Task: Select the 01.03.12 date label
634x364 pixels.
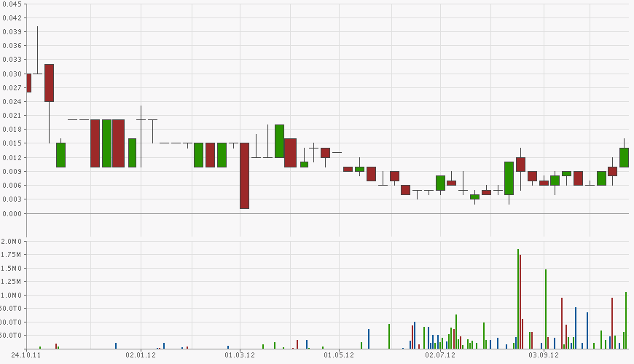Action: point(240,355)
